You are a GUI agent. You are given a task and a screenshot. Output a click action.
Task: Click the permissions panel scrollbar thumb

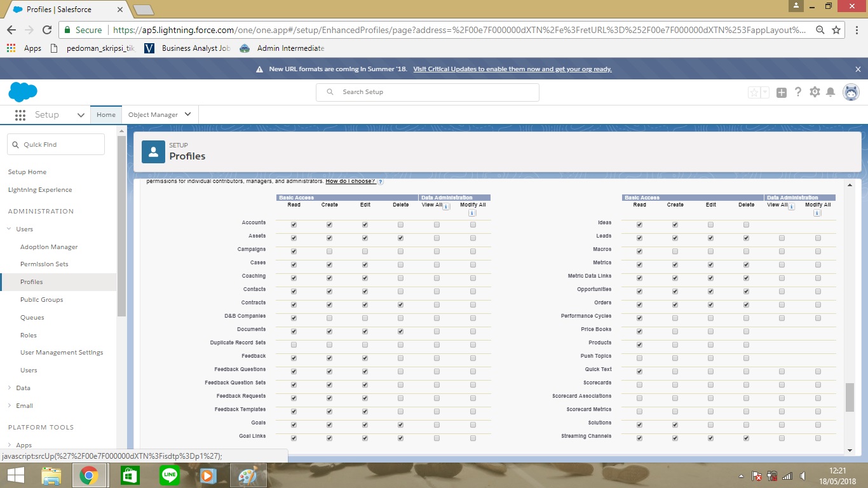coord(850,398)
